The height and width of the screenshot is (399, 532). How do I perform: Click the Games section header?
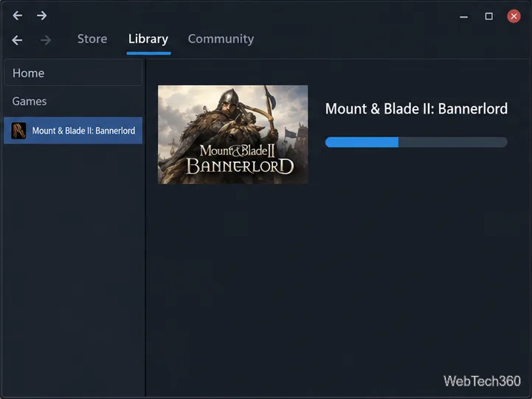[x=30, y=101]
